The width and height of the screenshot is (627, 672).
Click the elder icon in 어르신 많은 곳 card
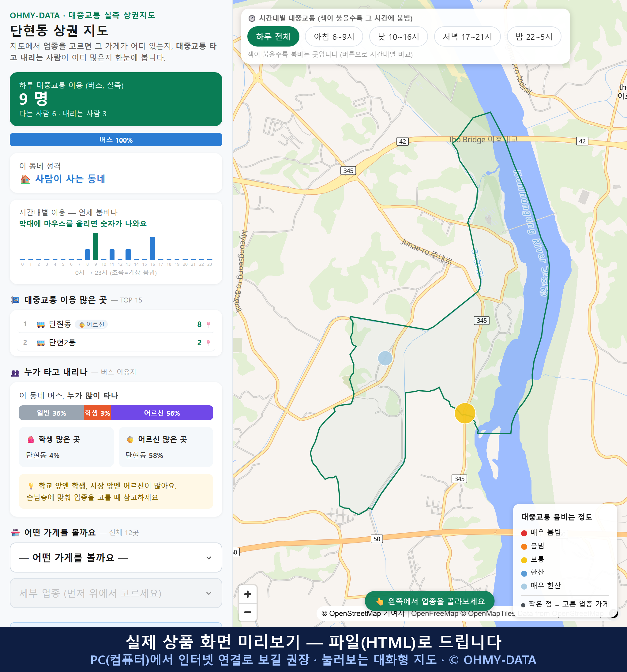click(130, 439)
